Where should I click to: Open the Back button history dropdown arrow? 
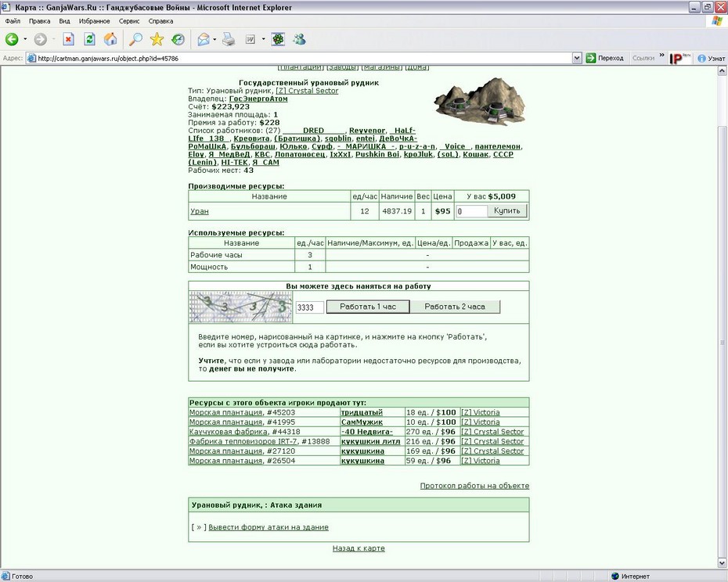pyautogui.click(x=25, y=39)
